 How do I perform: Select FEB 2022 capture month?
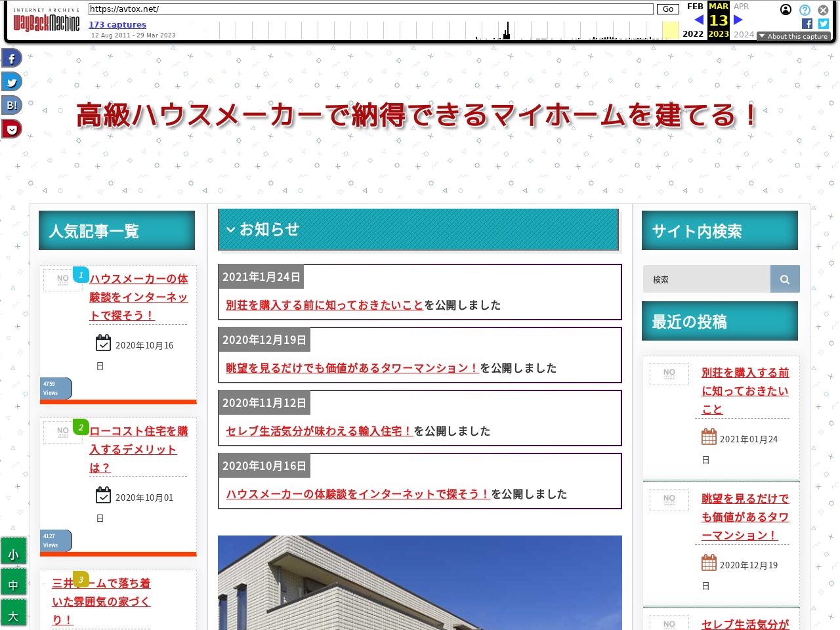(694, 7)
